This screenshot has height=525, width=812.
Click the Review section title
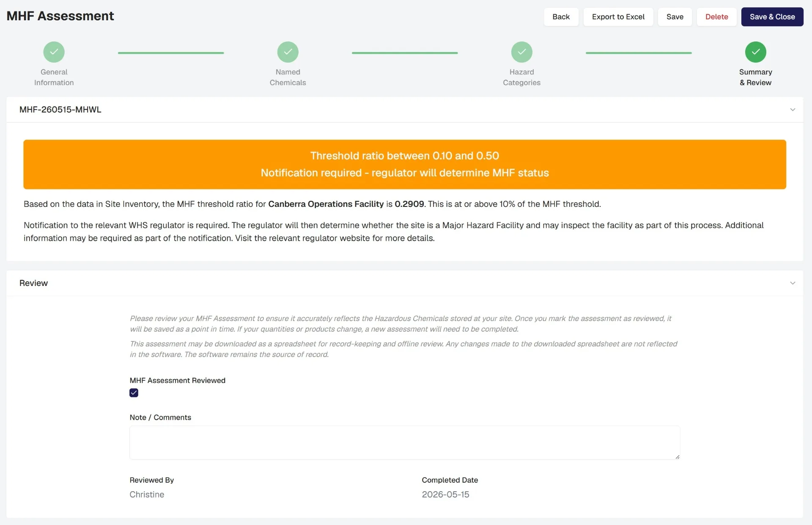pos(33,283)
